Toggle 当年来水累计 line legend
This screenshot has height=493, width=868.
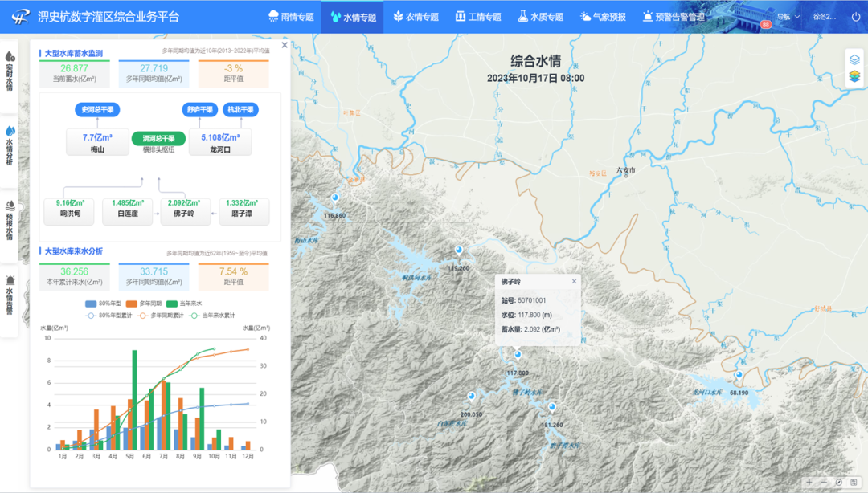pyautogui.click(x=212, y=316)
